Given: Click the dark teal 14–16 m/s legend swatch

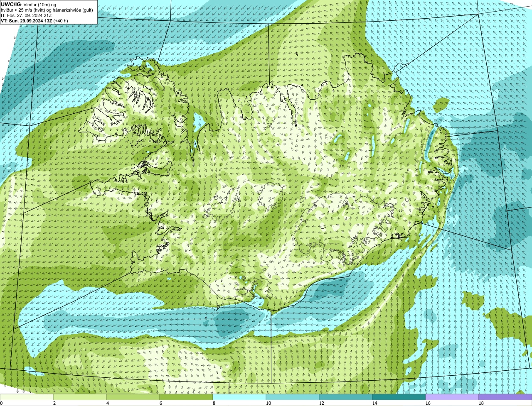Looking at the screenshot, I should [399, 397].
